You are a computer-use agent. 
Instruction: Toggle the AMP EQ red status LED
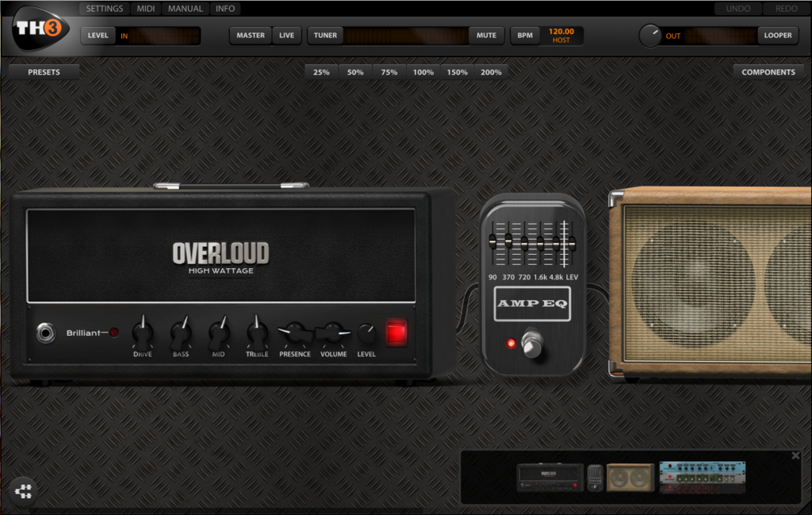511,343
